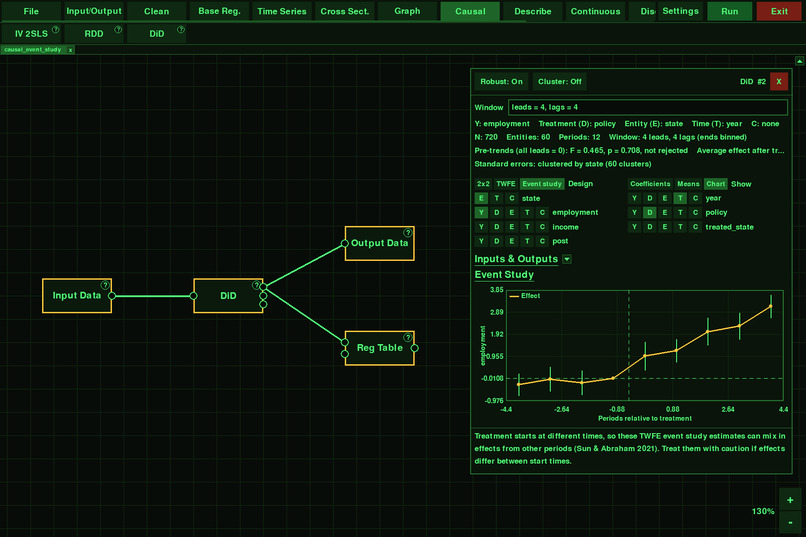Zoom out canvas with minus button

[790, 523]
